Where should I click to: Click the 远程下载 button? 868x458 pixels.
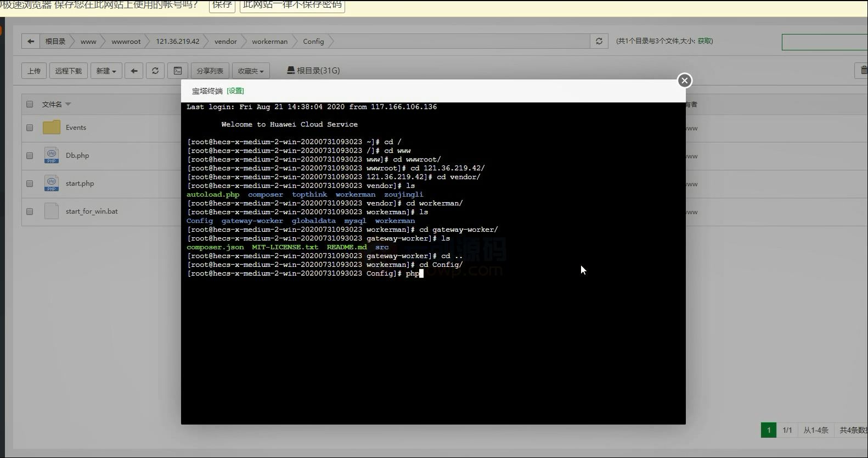click(68, 71)
